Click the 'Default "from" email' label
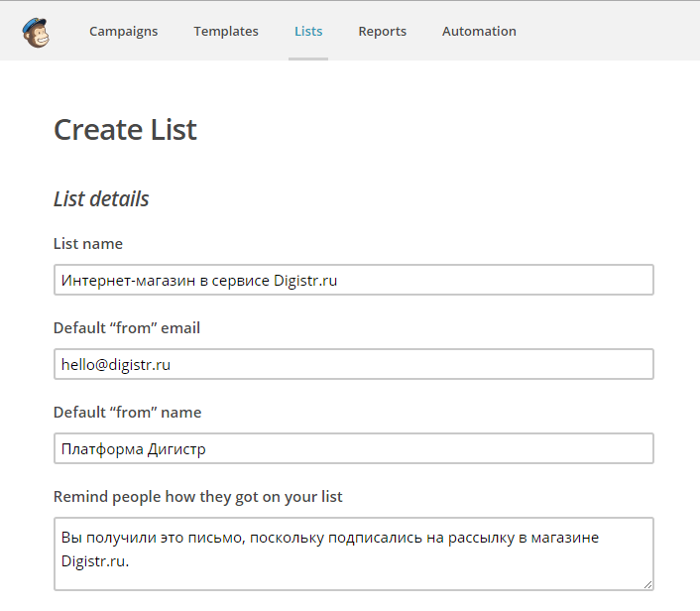The width and height of the screenshot is (700, 611). (127, 328)
